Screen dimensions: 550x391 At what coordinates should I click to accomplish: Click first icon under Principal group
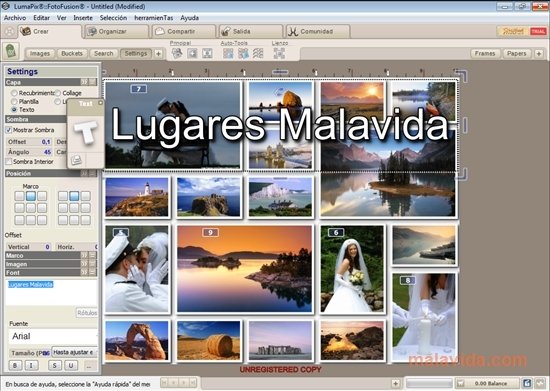point(177,53)
